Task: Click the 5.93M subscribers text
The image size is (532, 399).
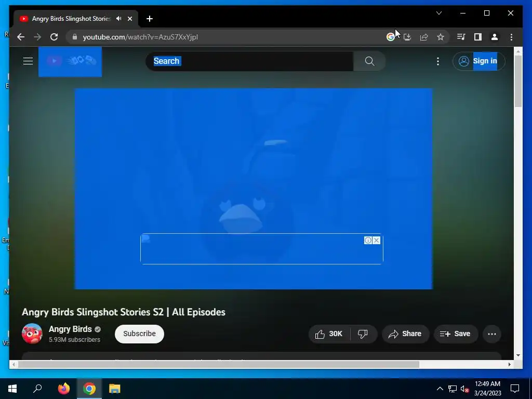Action: [75, 340]
